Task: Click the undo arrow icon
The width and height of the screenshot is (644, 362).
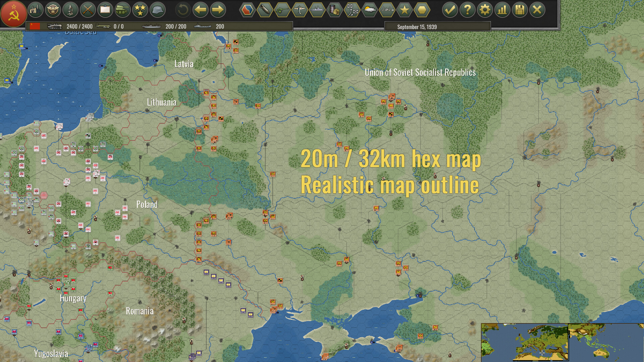Action: (183, 10)
